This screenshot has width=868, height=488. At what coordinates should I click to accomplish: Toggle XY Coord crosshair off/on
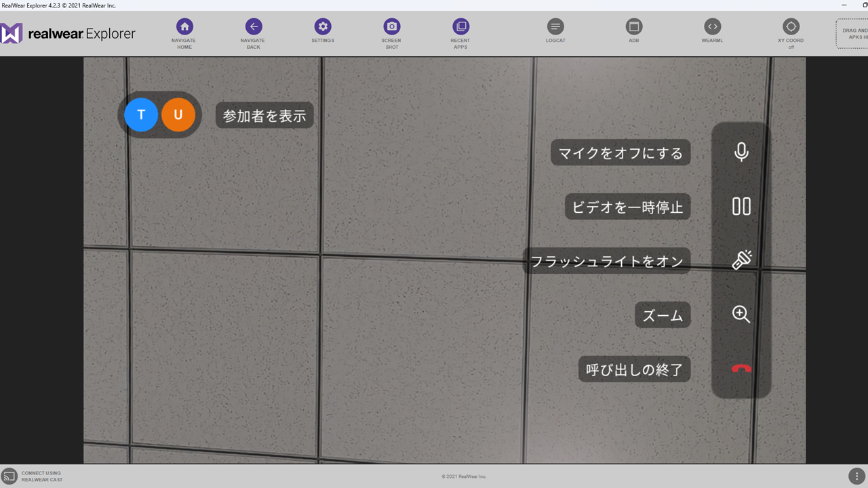791,27
